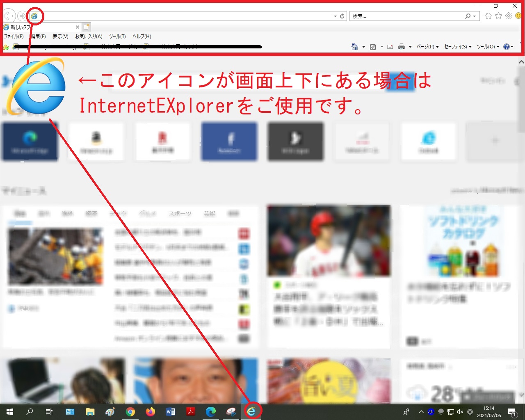Launch Google Chrome from taskbar
Image resolution: width=525 pixels, height=420 pixels.
click(130, 411)
